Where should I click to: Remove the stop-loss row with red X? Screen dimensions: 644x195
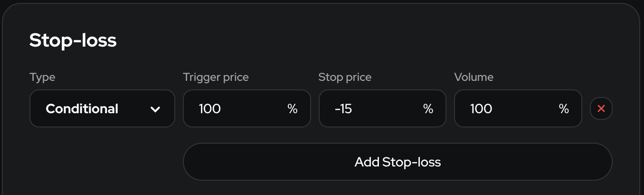click(601, 109)
